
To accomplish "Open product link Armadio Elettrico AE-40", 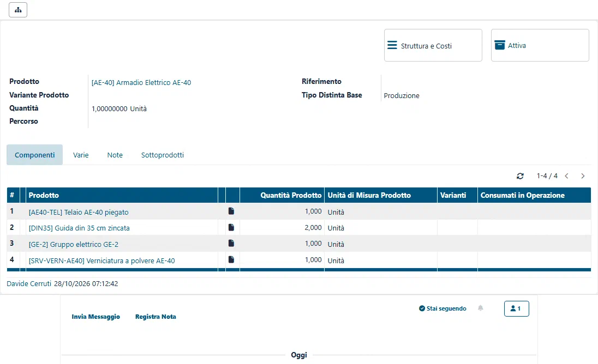I will point(141,83).
